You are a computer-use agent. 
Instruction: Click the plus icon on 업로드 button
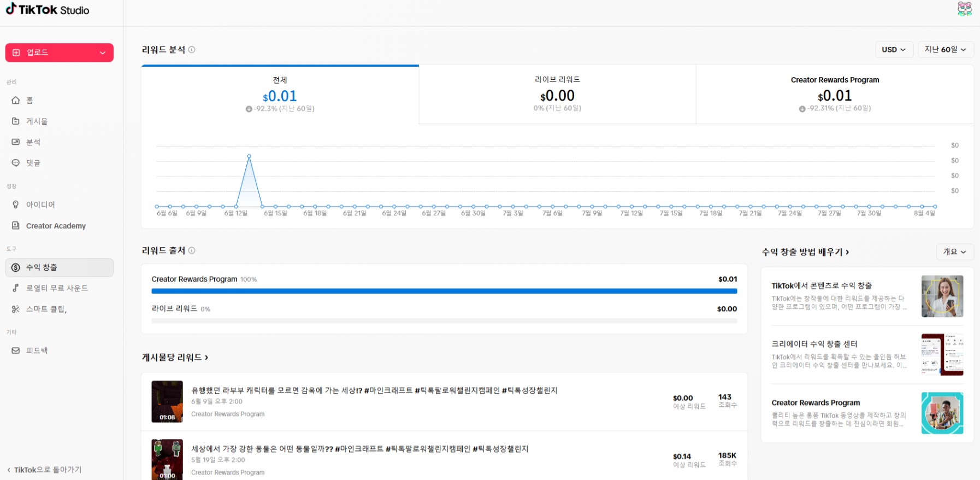click(16, 52)
